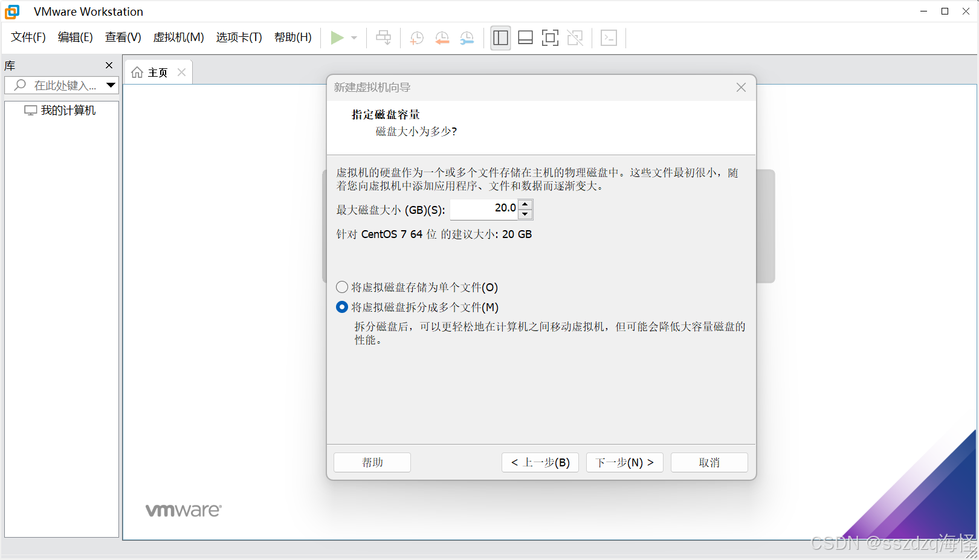This screenshot has height=560, width=979.
Task: Open the 虚拟机(M) menu
Action: 179,37
